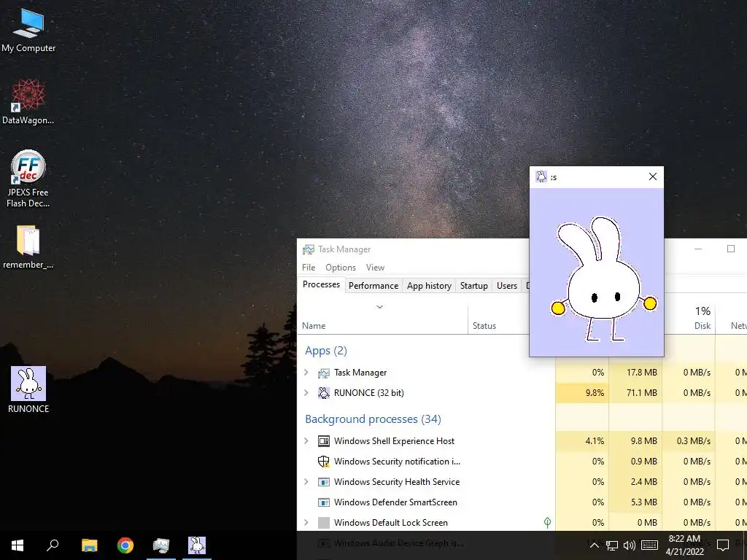Open the volume speaker tray icon
This screenshot has height=560, width=747.
coord(630,545)
